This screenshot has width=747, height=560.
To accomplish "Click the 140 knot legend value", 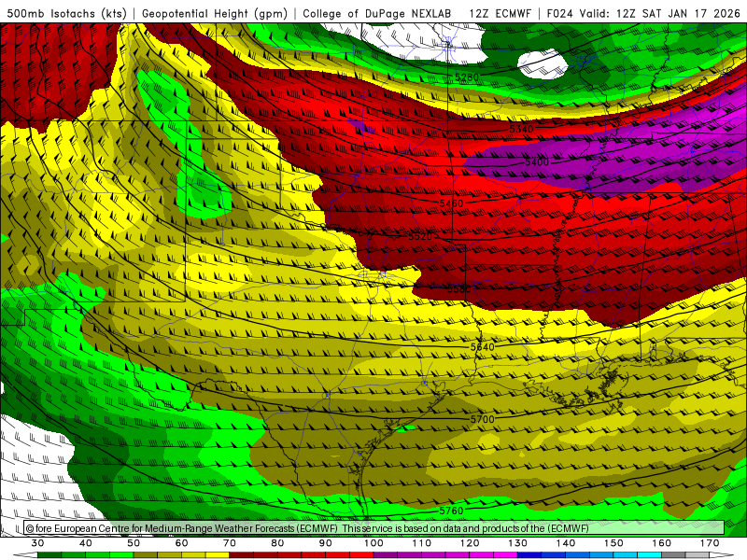I will click(x=566, y=543).
